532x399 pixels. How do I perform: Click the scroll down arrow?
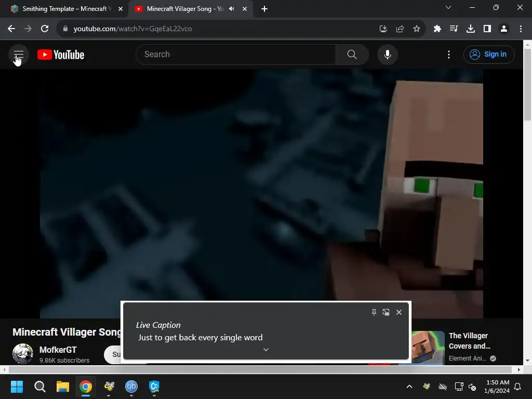pos(527,361)
